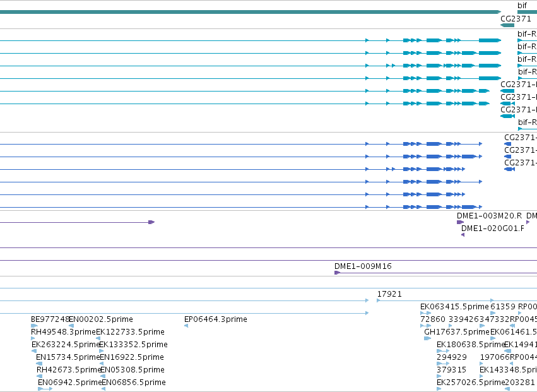
Task: Click the 61359 feature label
Action: pos(503,307)
